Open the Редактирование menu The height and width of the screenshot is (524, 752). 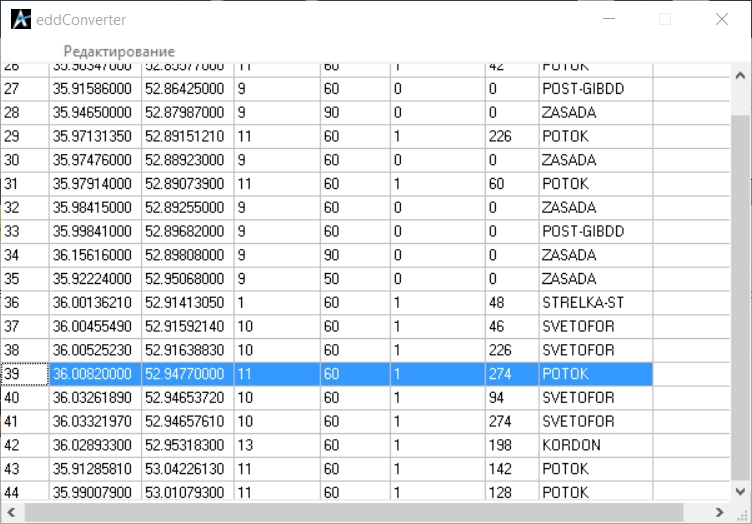tap(119, 51)
